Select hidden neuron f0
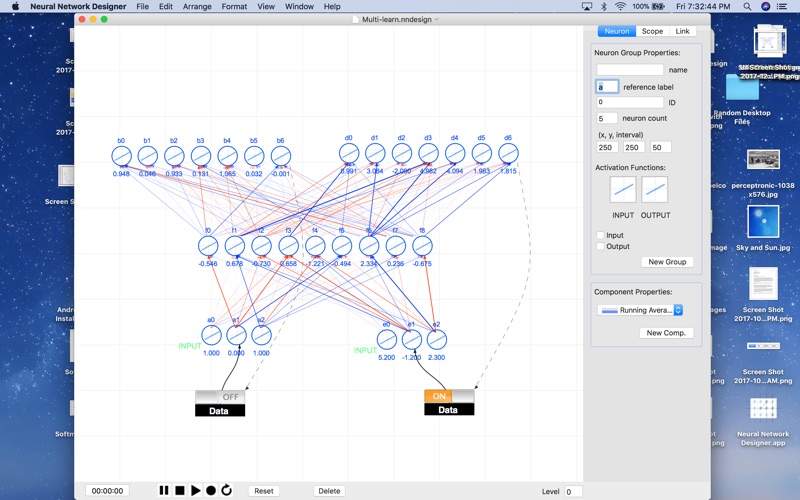This screenshot has height=500, width=800. click(x=208, y=246)
